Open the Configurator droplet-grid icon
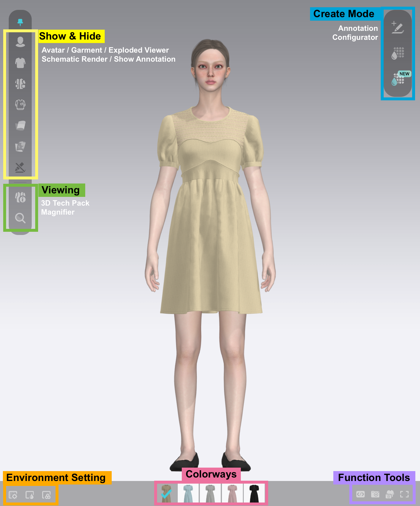 tap(398, 53)
